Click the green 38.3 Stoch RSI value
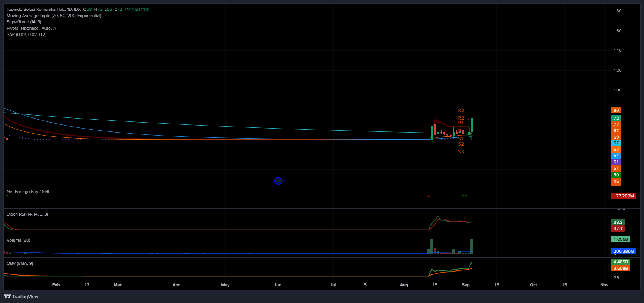Image resolution: width=644 pixels, height=303 pixels. (x=618, y=222)
